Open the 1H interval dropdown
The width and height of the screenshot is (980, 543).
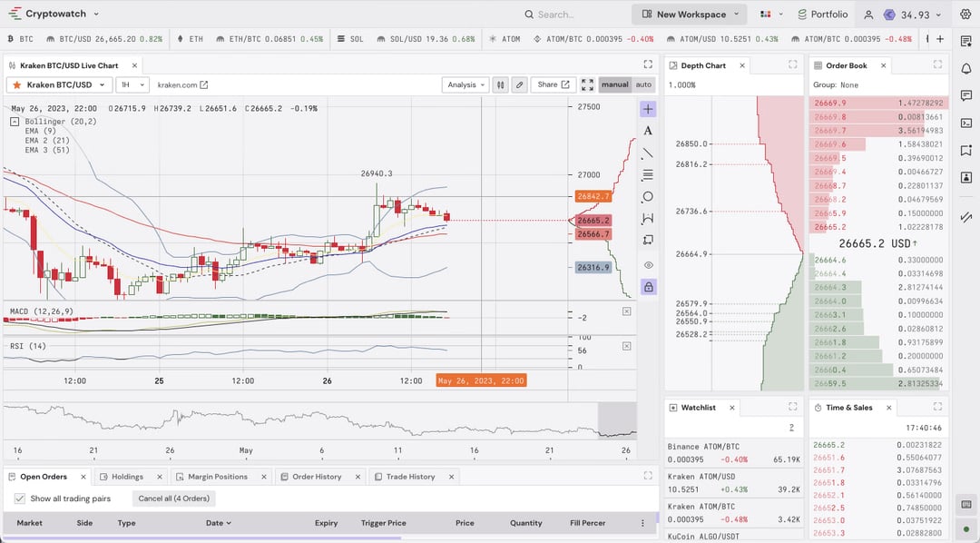tap(132, 85)
